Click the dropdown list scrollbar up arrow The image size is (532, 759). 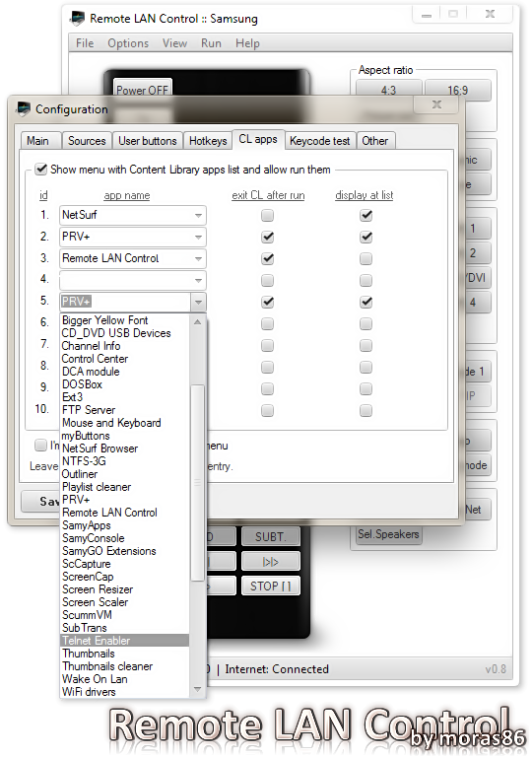click(x=197, y=321)
